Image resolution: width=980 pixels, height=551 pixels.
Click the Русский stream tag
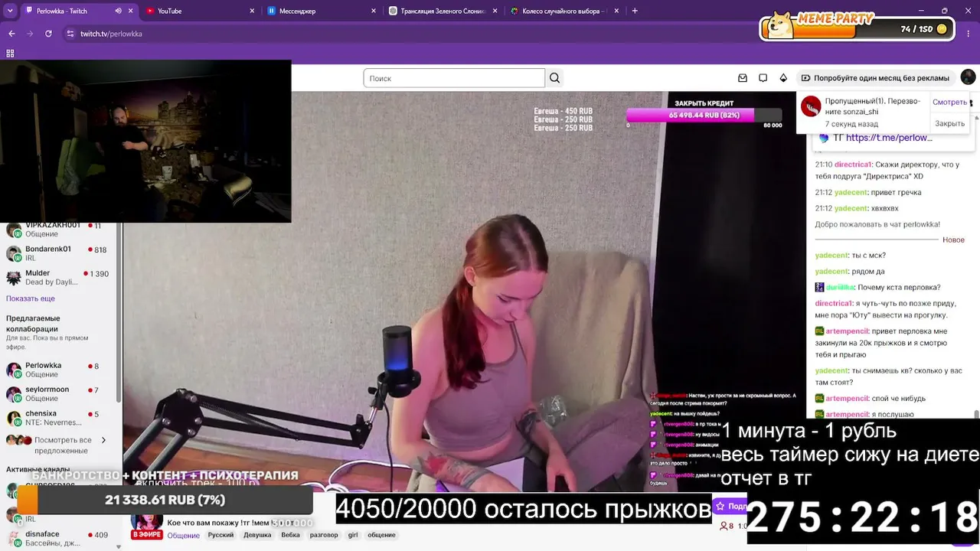tap(220, 535)
